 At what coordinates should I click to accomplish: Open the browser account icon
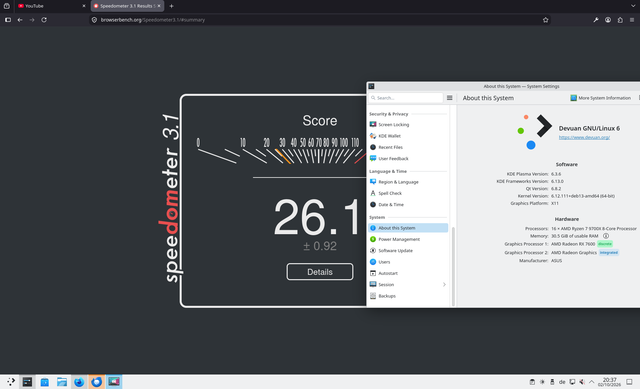[608, 20]
